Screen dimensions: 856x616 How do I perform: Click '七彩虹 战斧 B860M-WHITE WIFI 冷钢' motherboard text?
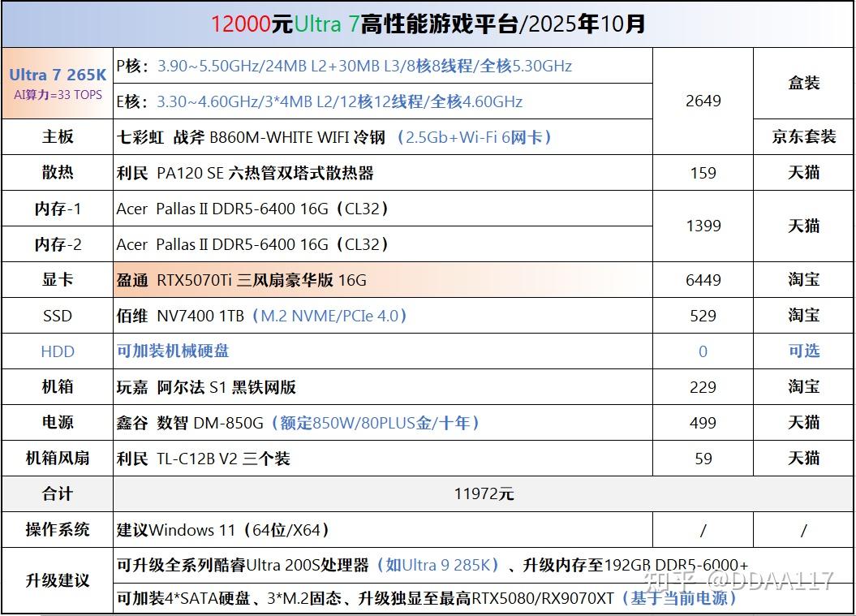[251, 137]
